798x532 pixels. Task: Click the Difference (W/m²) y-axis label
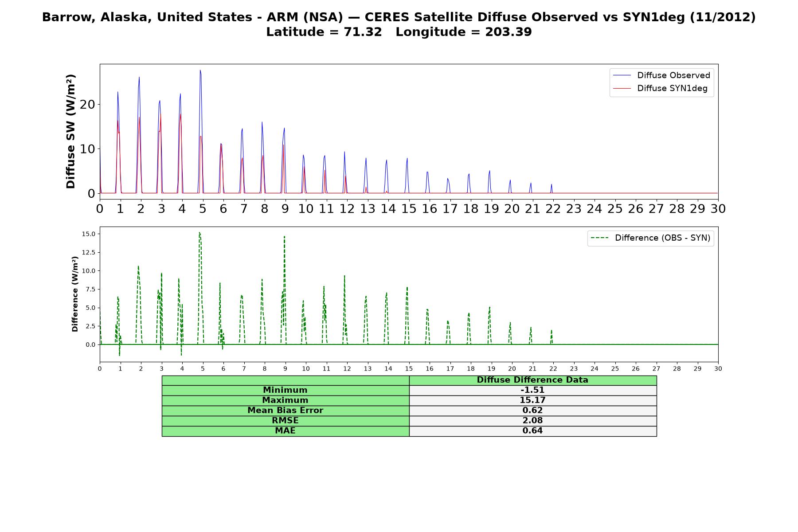click(75, 294)
